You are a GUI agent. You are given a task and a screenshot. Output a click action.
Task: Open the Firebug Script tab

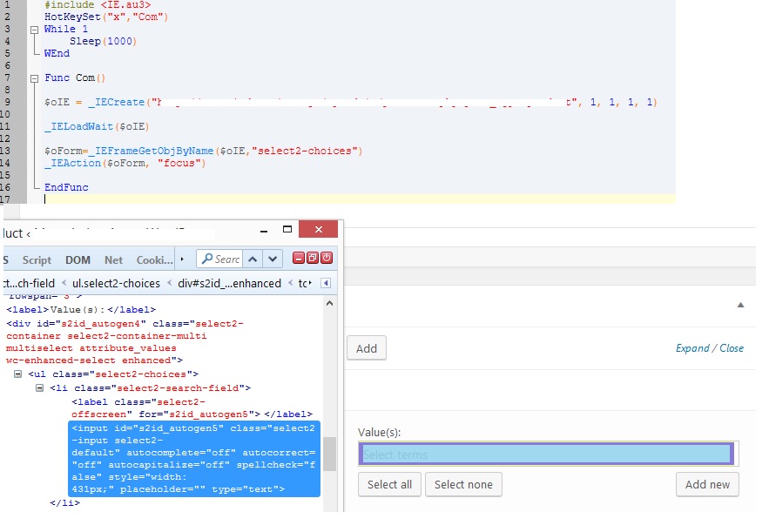click(x=37, y=259)
